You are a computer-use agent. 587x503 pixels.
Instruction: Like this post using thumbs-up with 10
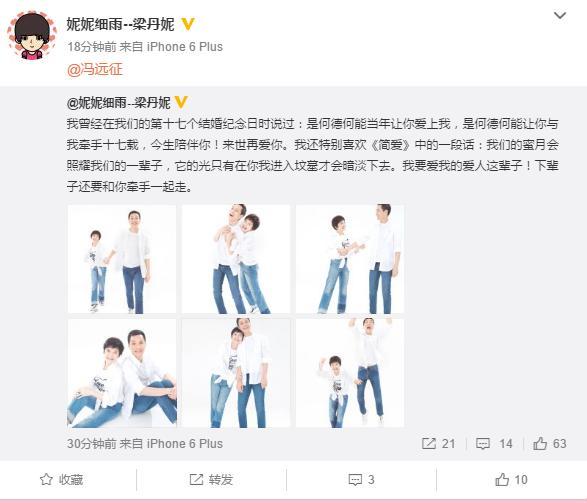(511, 479)
